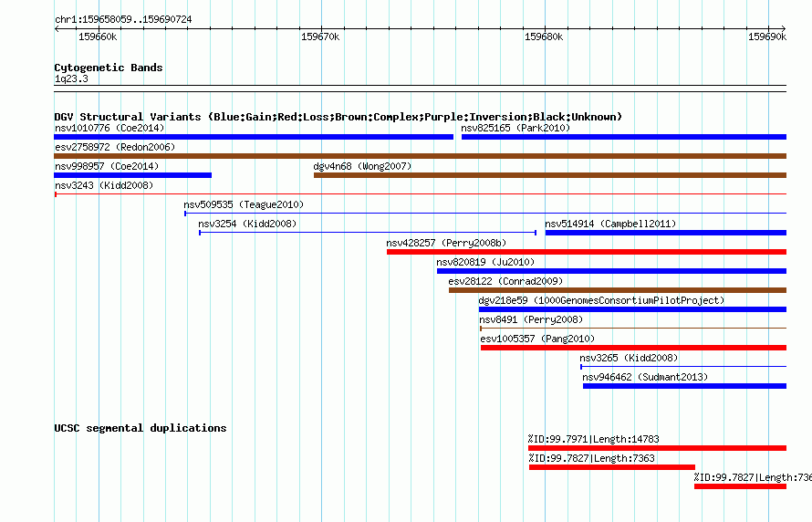
Task: Click the chr1:159658059..159690724 coordinate text
Action: (x=123, y=19)
